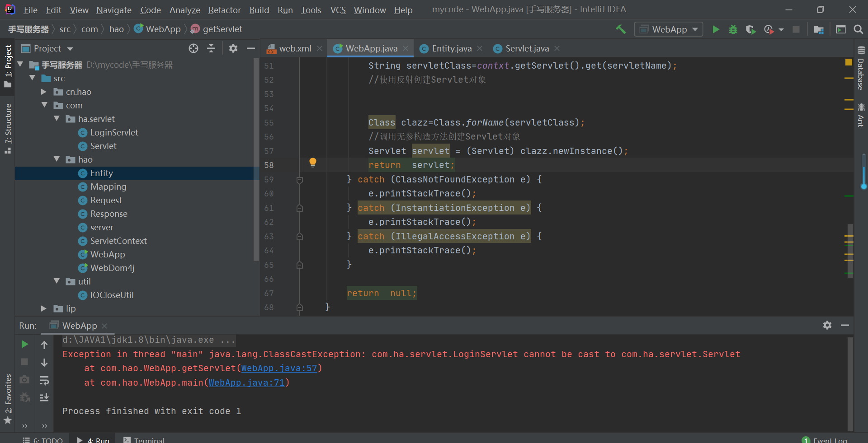Click the Build project hammer icon
Viewport: 868px width, 443px height.
(621, 29)
